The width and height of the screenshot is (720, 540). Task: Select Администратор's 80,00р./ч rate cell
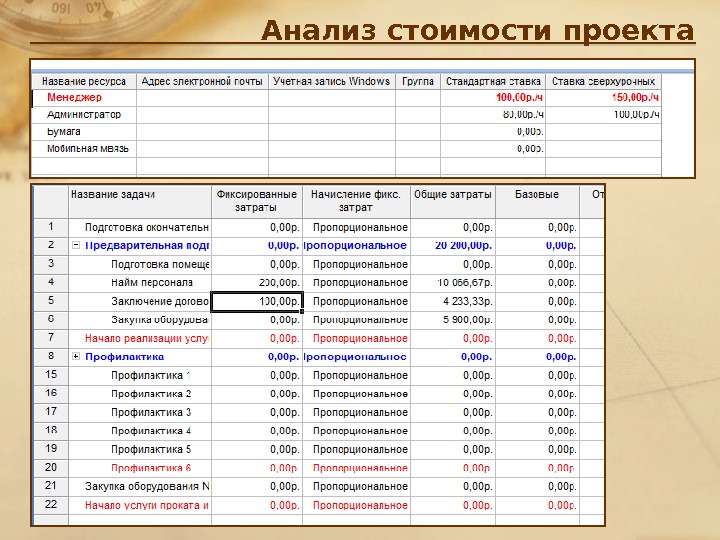493,114
